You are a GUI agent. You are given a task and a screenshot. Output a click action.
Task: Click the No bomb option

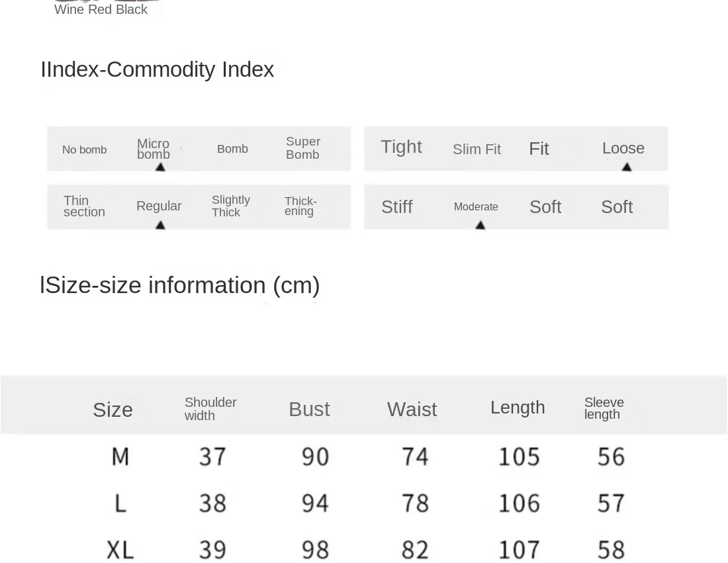pos(85,150)
